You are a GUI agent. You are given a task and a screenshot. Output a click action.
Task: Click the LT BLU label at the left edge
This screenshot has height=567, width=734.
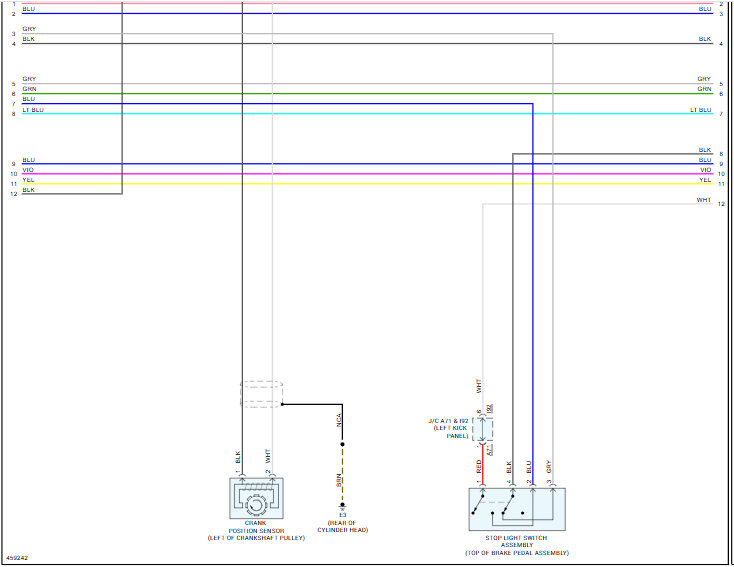pyautogui.click(x=33, y=110)
